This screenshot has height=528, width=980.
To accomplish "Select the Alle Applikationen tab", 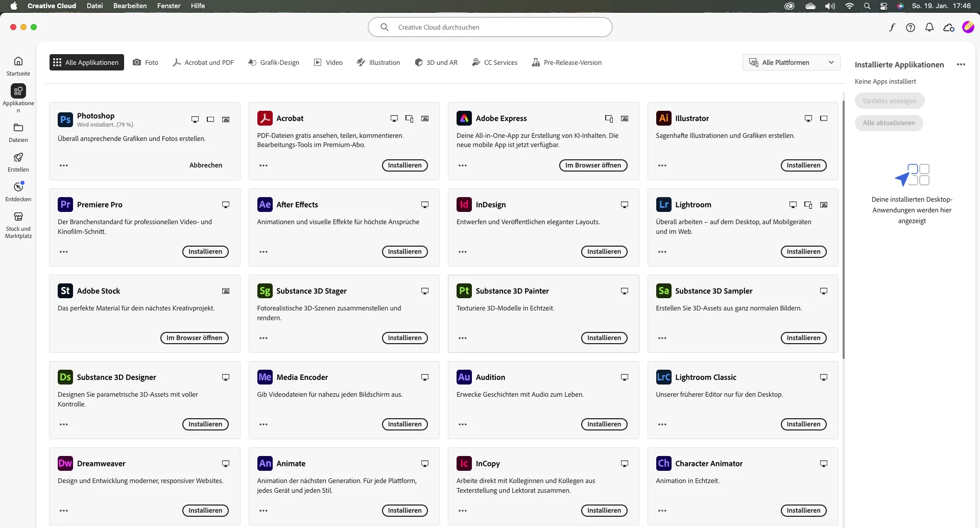I will click(x=87, y=62).
